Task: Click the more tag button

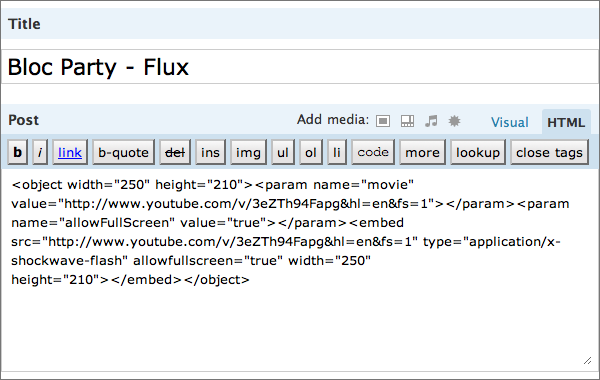Action: click(x=422, y=152)
